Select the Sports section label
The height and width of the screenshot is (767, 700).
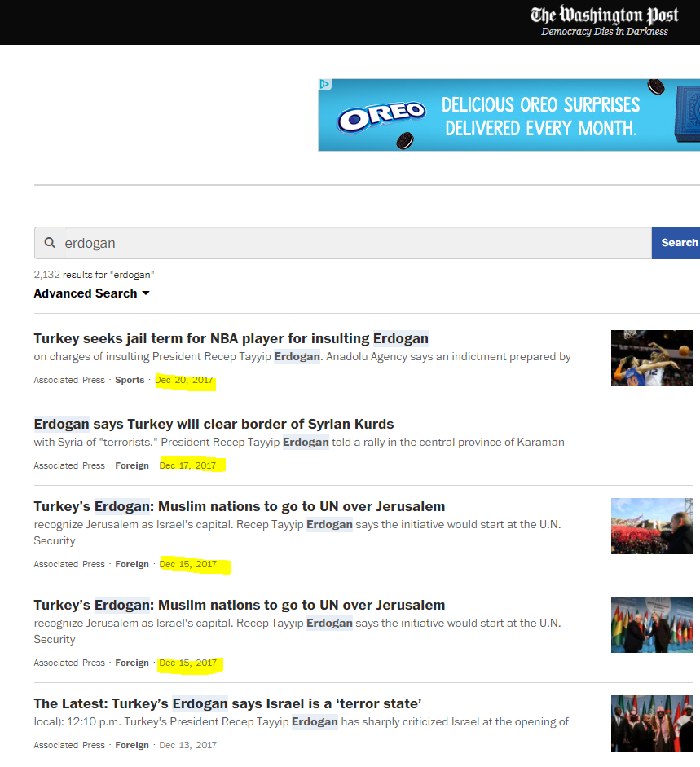[x=130, y=381]
